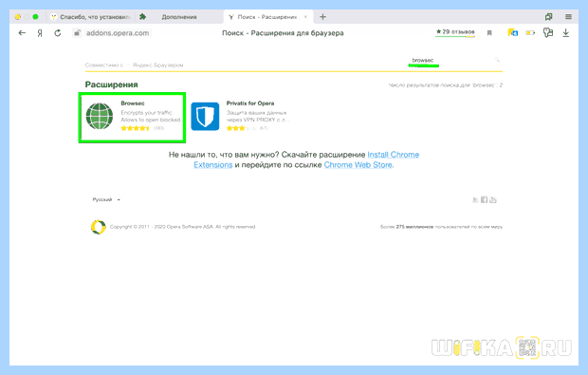Click the tab manager icon in the title bar
Image resolution: width=588 pixels, height=375 pixels.
click(x=548, y=17)
